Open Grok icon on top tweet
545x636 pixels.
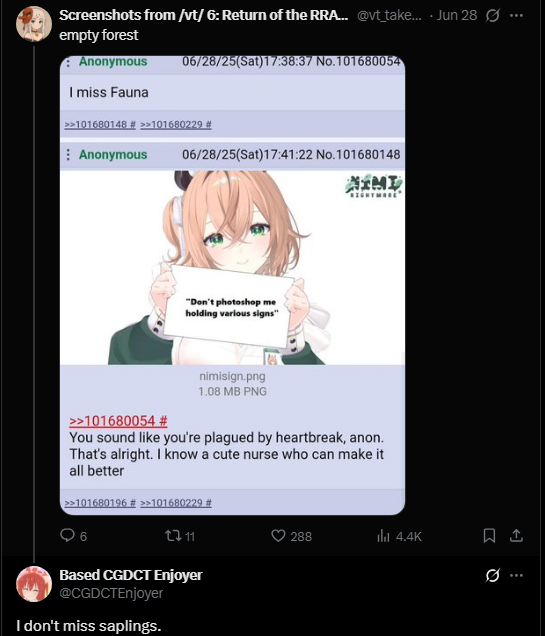coord(492,15)
